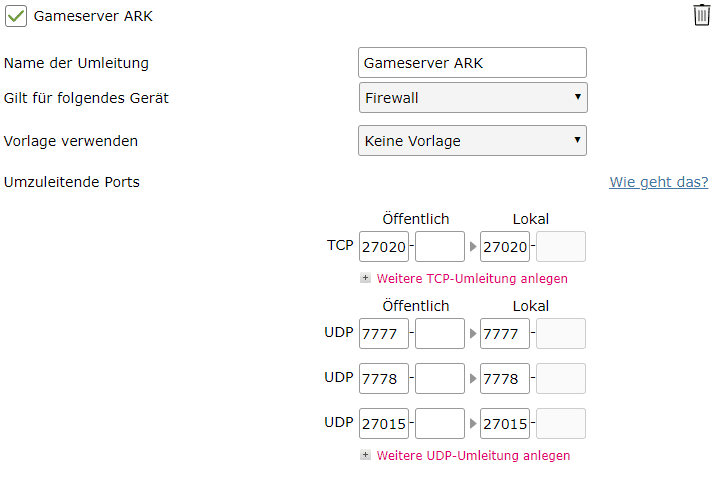Click empty public range field beside UDP 27015
Viewport: 726px width, 490px height.
(x=440, y=424)
